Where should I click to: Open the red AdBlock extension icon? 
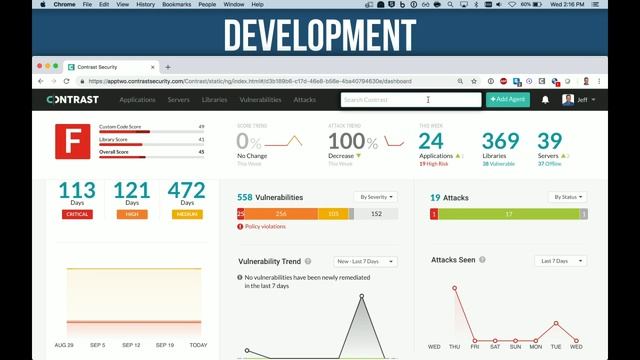(x=503, y=81)
